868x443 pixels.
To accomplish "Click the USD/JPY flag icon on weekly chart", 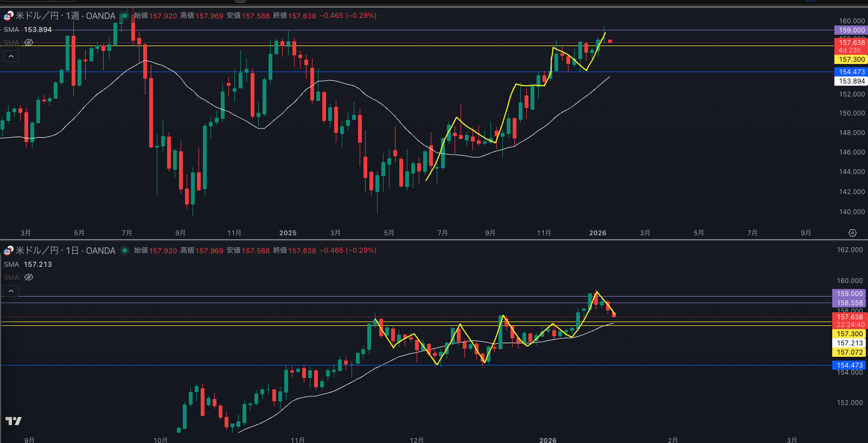I will [x=8, y=16].
